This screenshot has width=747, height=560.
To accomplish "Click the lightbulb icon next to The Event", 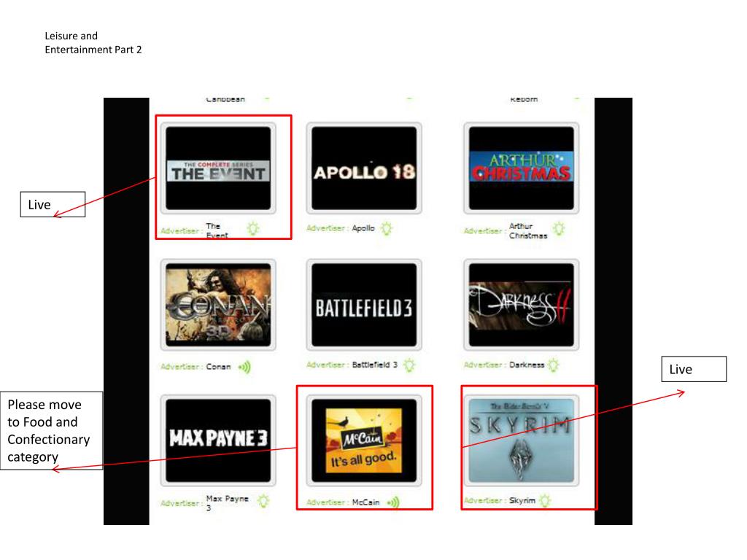I will (253, 229).
